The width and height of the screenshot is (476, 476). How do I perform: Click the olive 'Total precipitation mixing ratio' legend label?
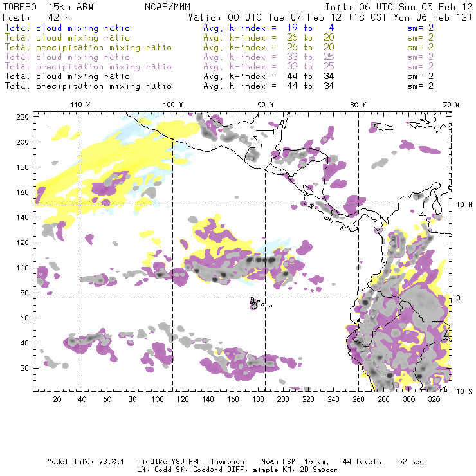(x=88, y=48)
